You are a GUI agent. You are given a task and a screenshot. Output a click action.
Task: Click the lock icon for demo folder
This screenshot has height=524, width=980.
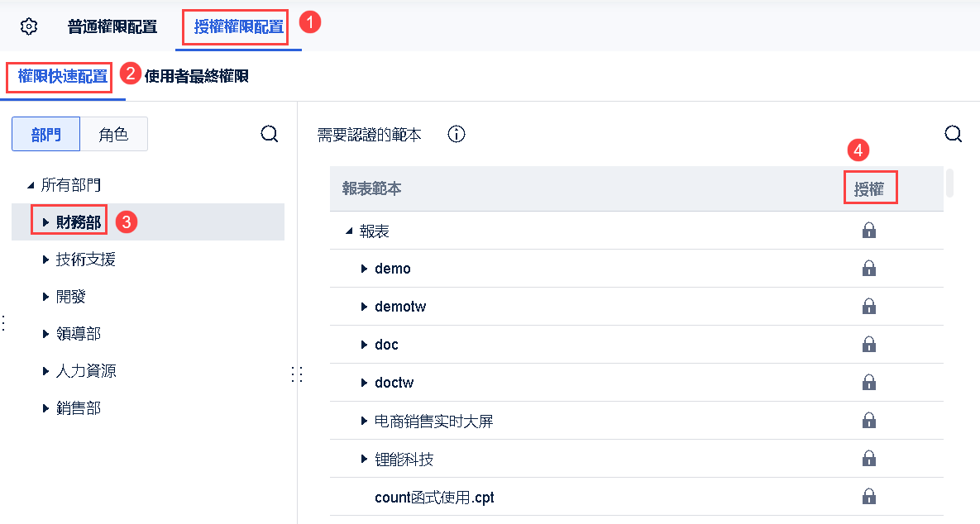click(869, 269)
